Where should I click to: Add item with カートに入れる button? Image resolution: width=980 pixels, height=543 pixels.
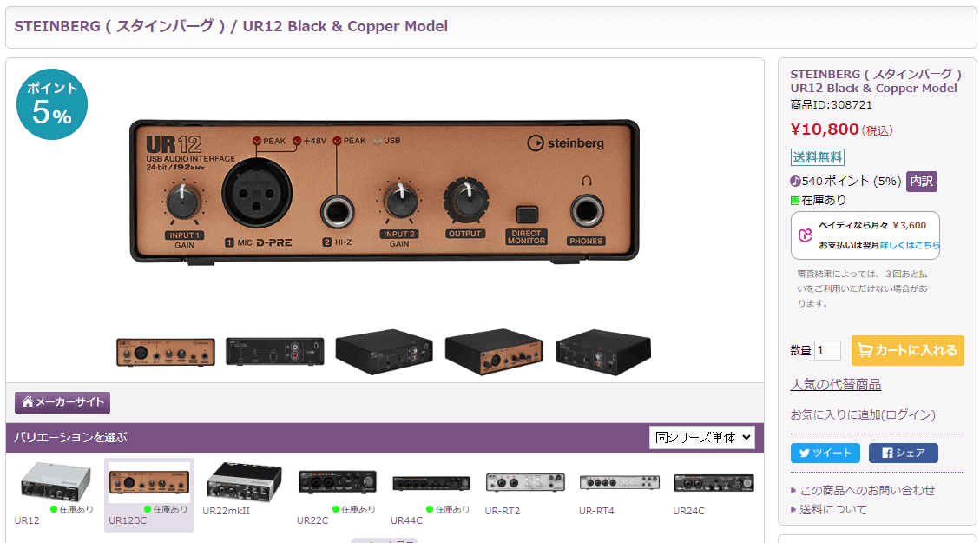click(x=907, y=350)
